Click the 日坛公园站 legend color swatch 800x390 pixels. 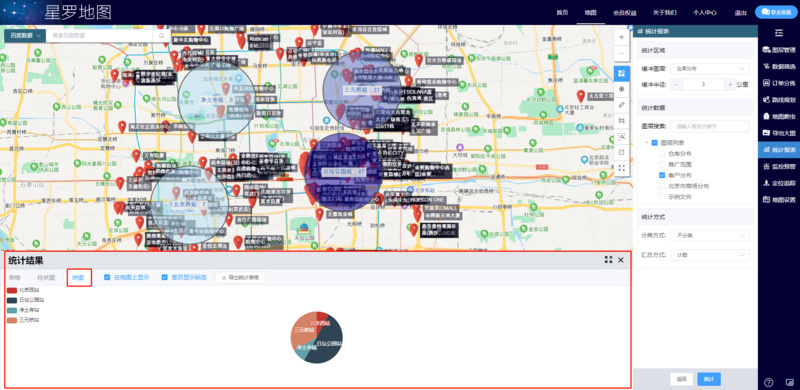[x=12, y=300]
